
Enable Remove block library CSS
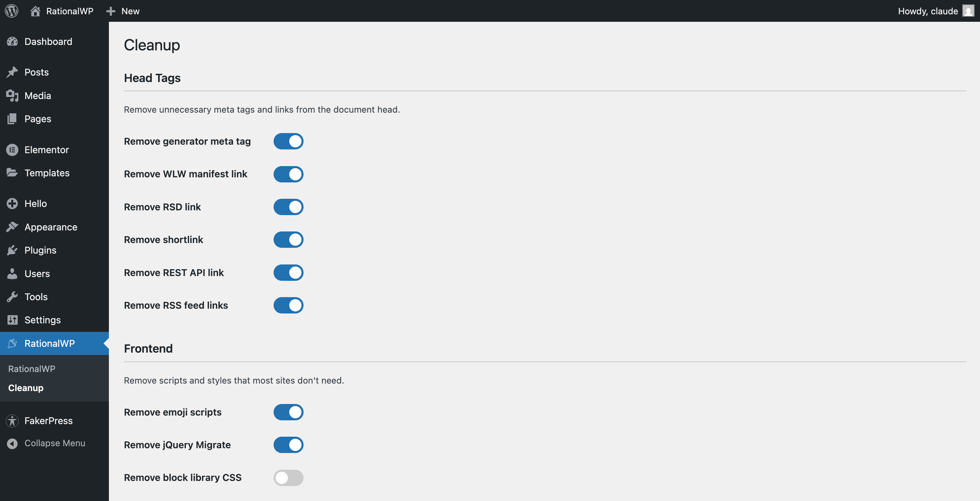tap(288, 478)
